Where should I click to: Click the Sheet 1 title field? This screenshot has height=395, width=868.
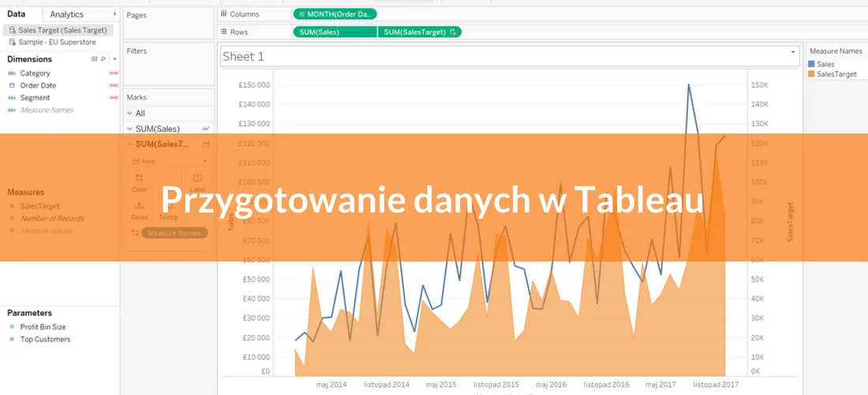(510, 56)
